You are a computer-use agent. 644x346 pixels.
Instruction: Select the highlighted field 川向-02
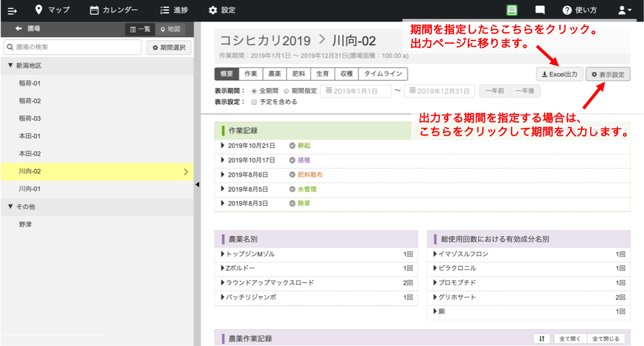(97, 172)
